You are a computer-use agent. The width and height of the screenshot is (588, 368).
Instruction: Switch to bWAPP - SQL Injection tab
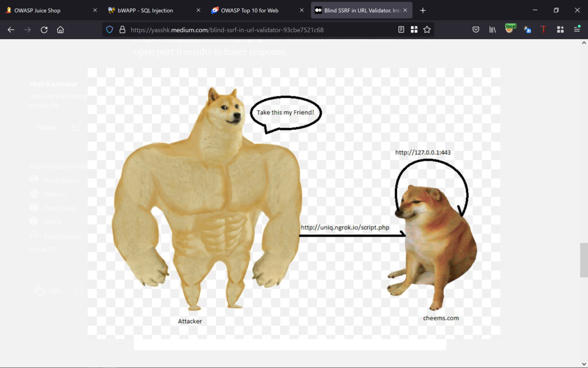155,10
